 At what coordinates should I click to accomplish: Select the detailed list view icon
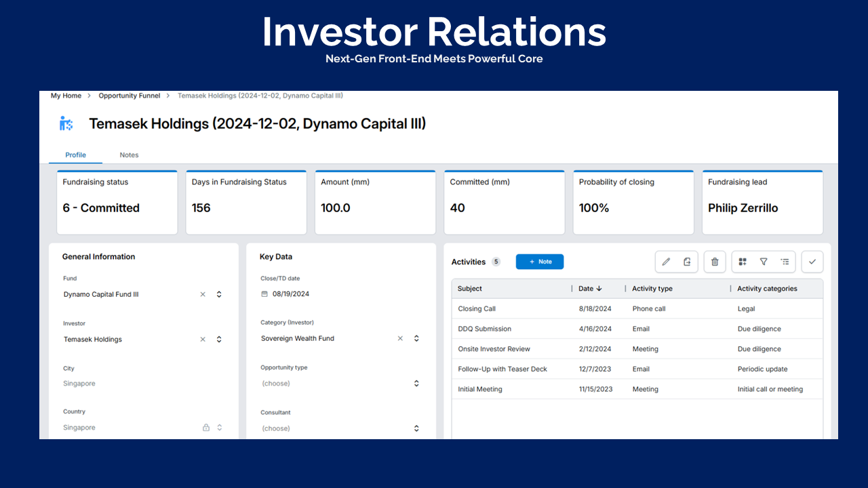click(x=785, y=262)
